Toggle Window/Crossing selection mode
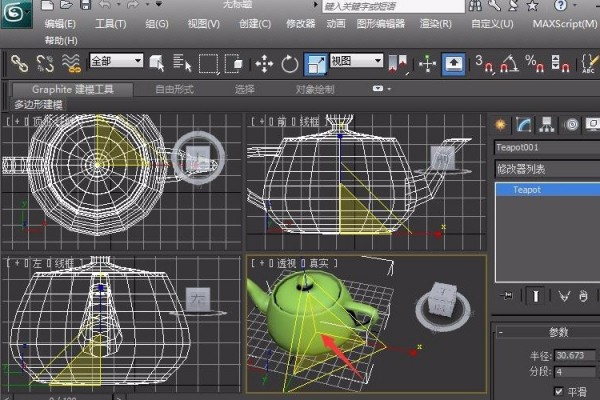Screen dimensions: 600x400 coord(233,64)
